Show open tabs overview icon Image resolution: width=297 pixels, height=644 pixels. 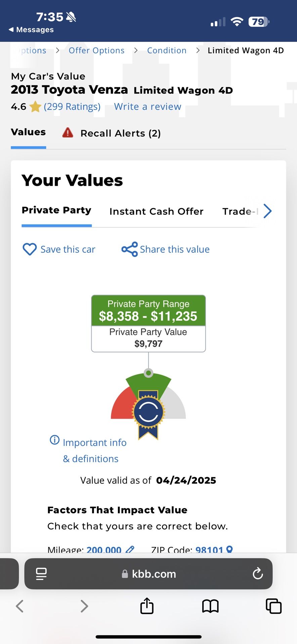[x=273, y=606]
